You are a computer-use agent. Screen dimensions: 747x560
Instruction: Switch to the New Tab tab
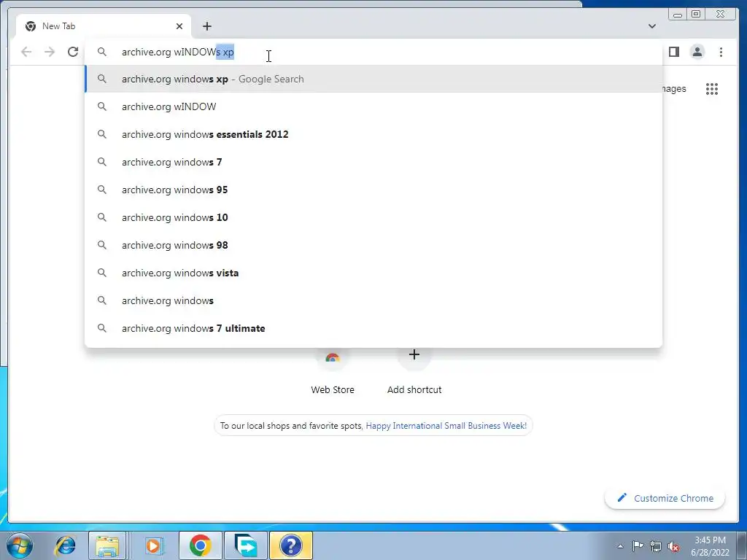pyautogui.click(x=104, y=26)
